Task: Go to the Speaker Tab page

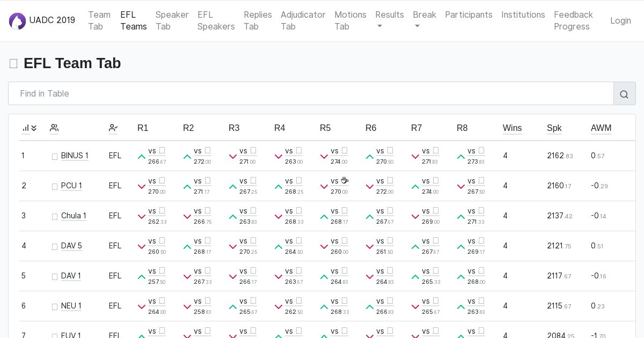Action: click(x=172, y=20)
